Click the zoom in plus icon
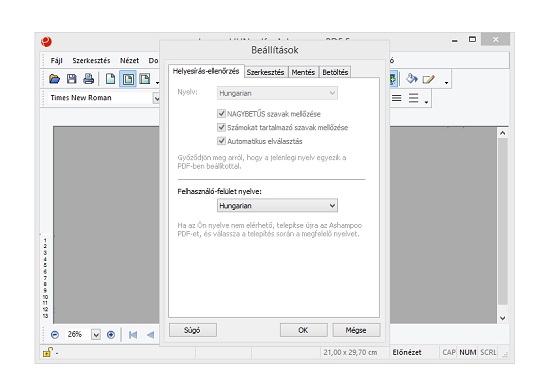550x390 pixels. tap(111, 335)
